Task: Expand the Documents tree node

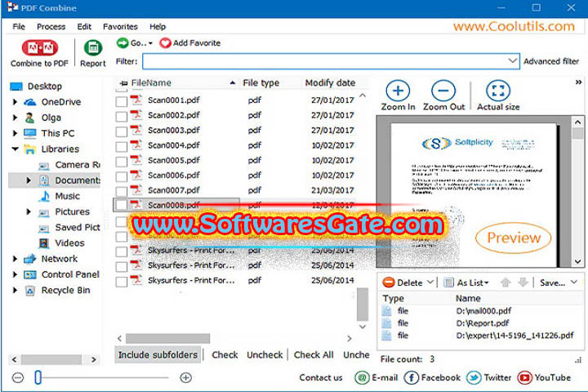Action: [x=29, y=180]
